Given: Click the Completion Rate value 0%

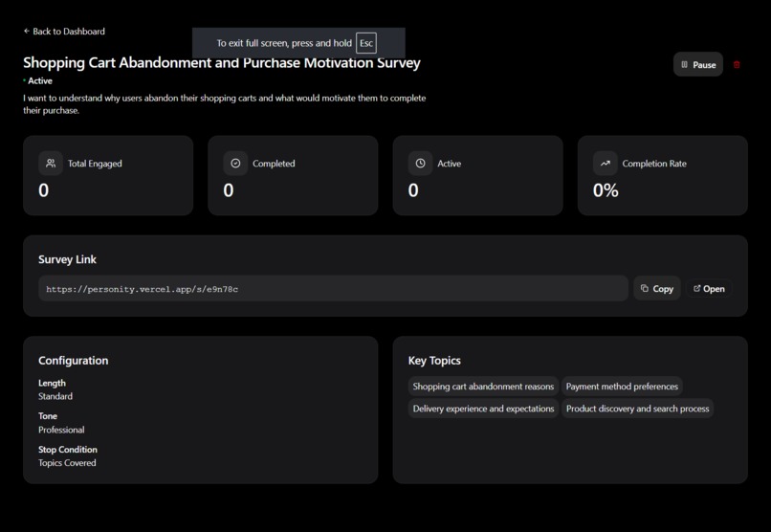Looking at the screenshot, I should tap(606, 190).
